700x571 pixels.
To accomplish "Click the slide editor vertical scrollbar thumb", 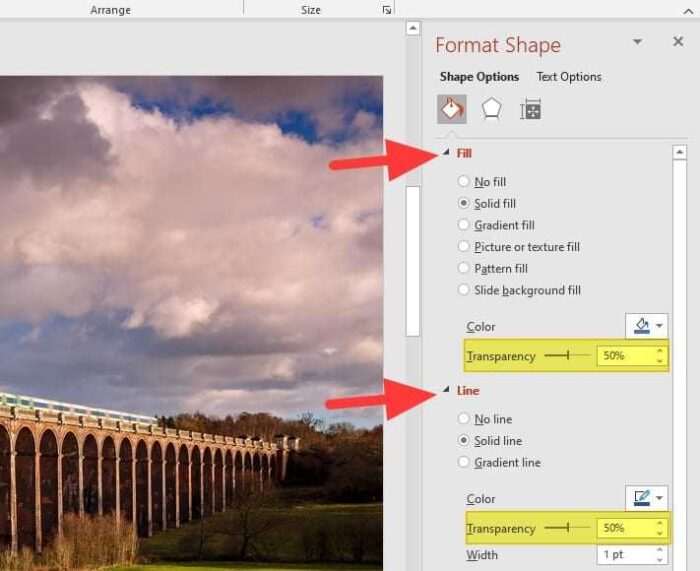I will click(413, 261).
